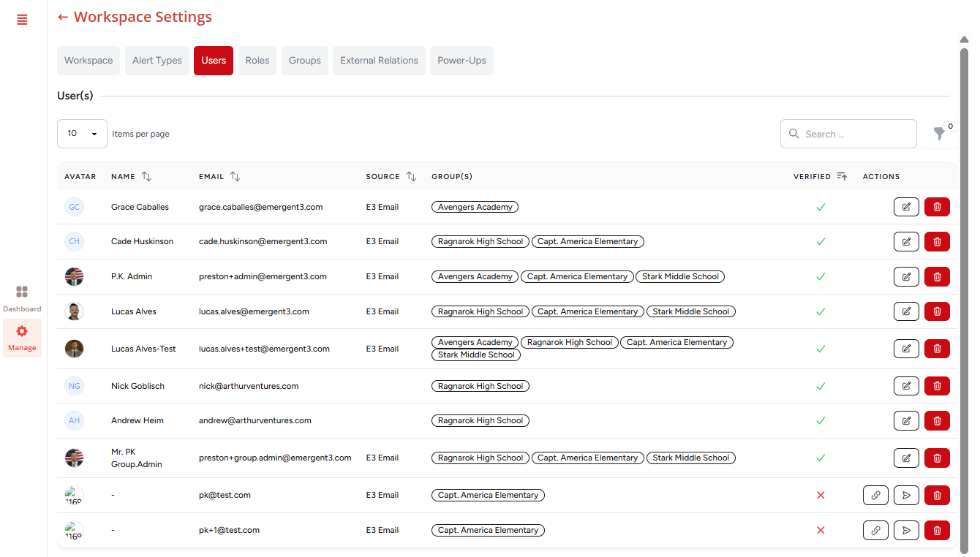Click the Manage sidebar button
980x557 pixels.
click(22, 338)
